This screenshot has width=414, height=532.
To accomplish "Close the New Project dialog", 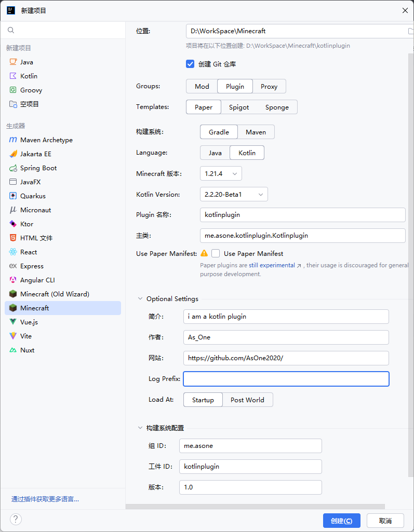I will [x=405, y=10].
